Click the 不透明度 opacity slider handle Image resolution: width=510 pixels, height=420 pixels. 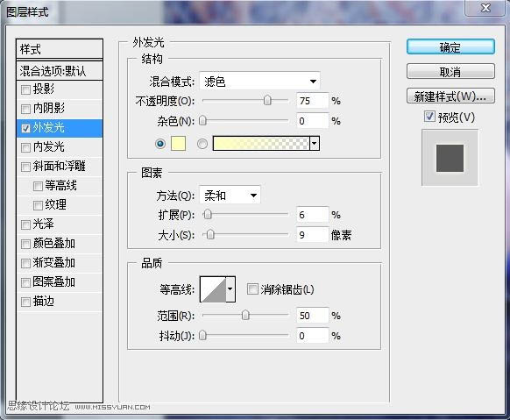click(267, 100)
